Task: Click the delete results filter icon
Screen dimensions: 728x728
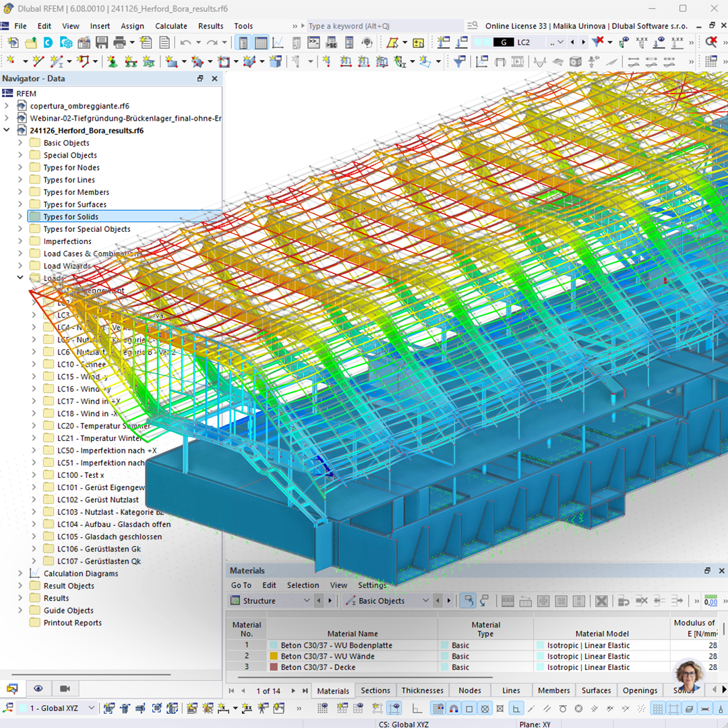Action: pyautogui.click(x=598, y=42)
